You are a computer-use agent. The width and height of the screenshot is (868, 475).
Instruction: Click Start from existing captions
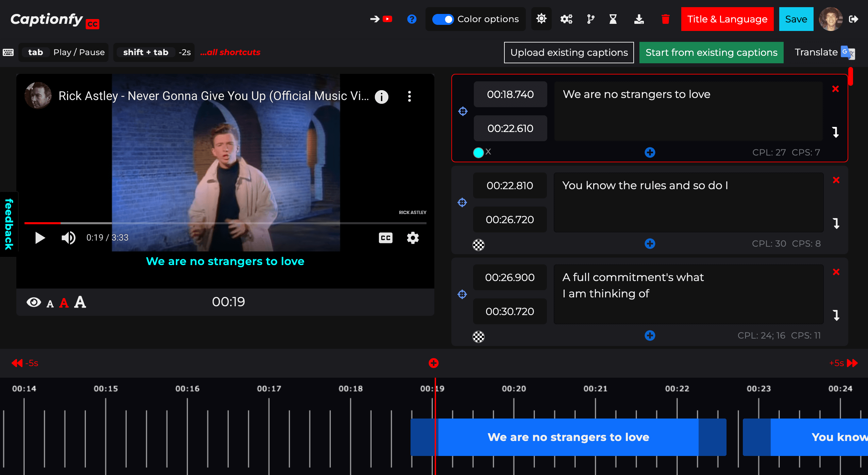(711, 52)
